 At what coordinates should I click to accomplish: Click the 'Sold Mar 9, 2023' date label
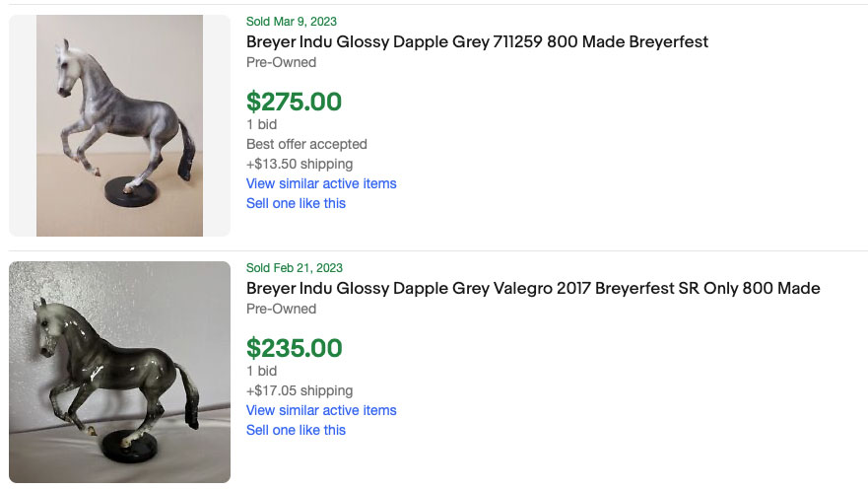292,22
